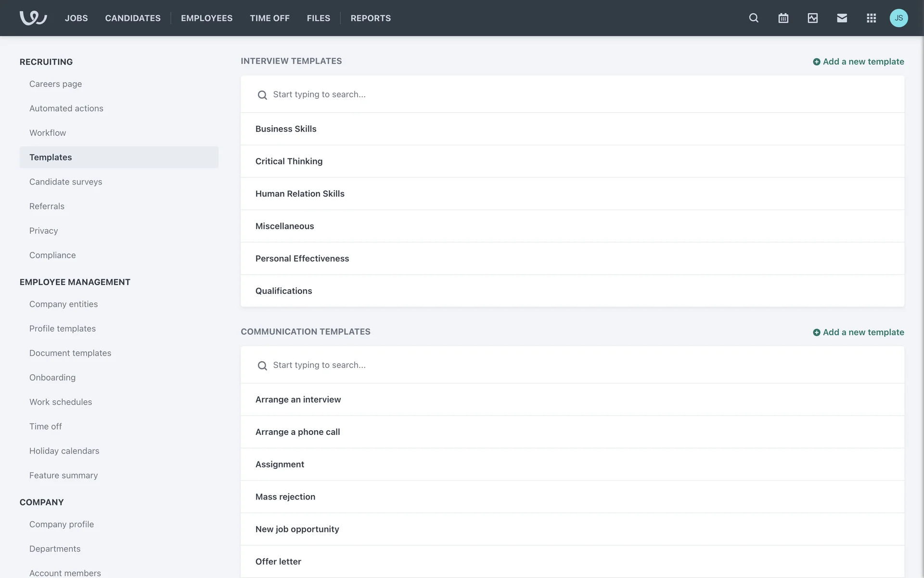Click the JS user avatar
Screen dimensions: 924x578
click(898, 18)
